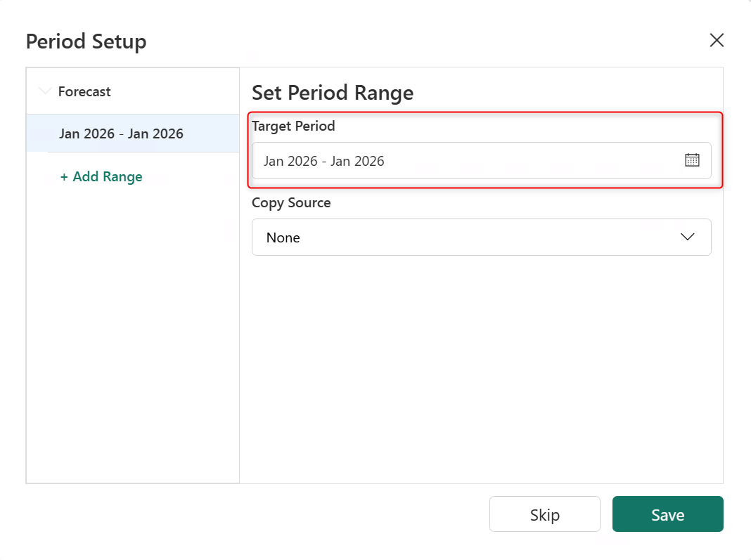Click the Copy Source field label

point(291,203)
